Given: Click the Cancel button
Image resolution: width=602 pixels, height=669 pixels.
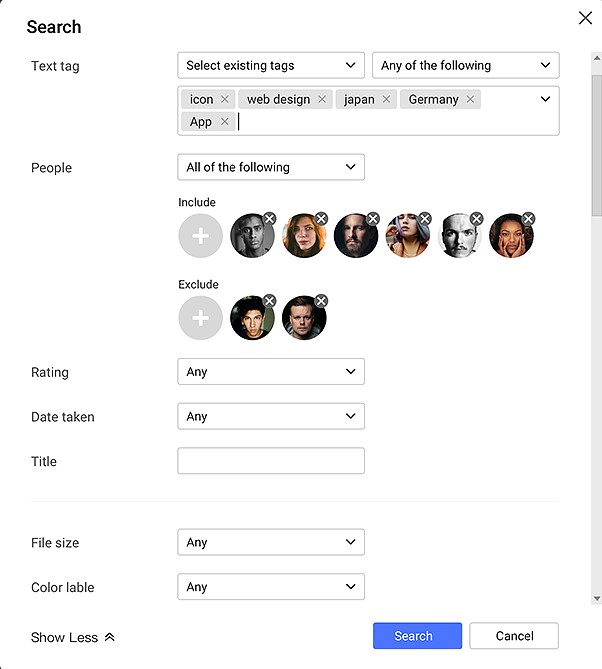Looking at the screenshot, I should point(514,636).
